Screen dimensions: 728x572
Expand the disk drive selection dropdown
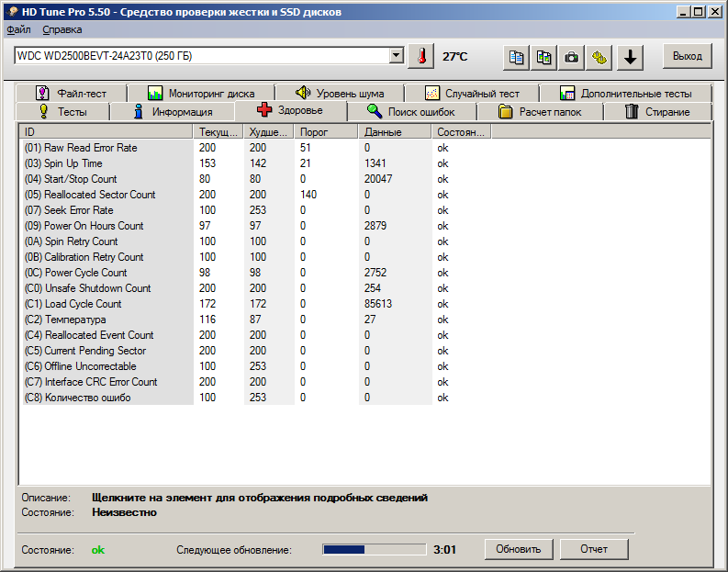(x=396, y=56)
